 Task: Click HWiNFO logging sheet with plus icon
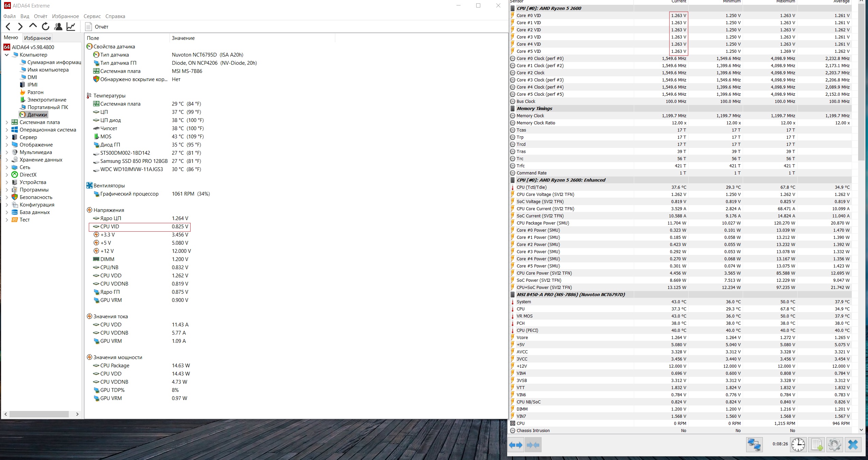(817, 445)
